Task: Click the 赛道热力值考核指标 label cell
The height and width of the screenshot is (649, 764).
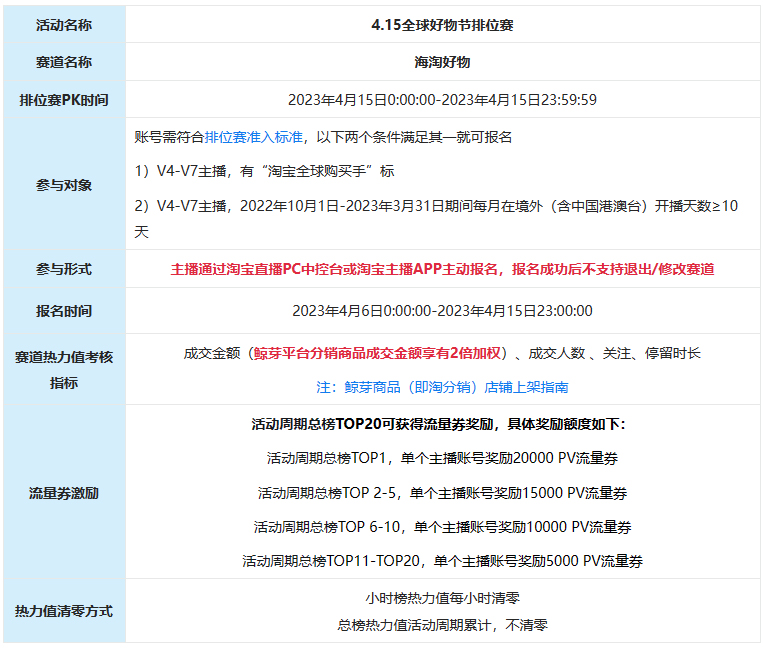Action: (x=64, y=369)
